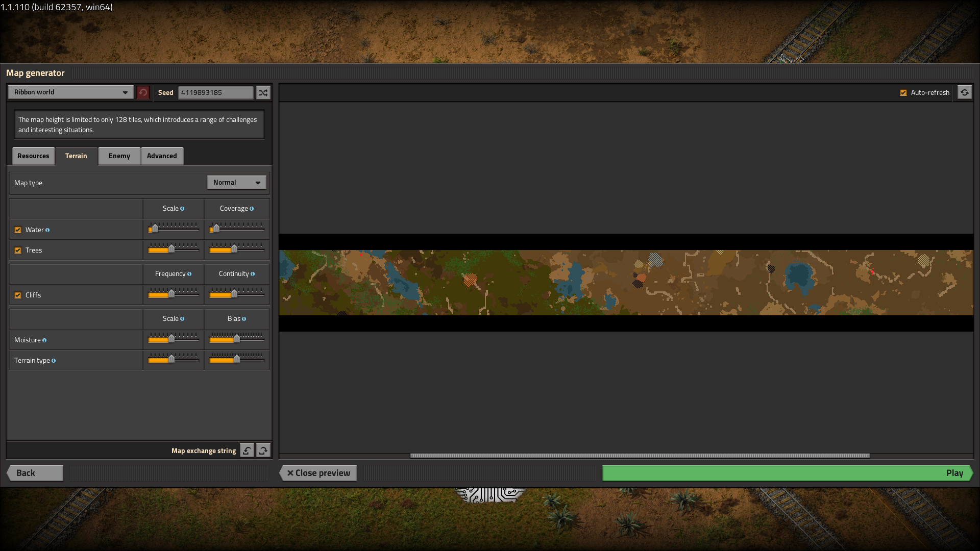
Task: Show info for Water and Trees Scale column
Action: pyautogui.click(x=182, y=209)
